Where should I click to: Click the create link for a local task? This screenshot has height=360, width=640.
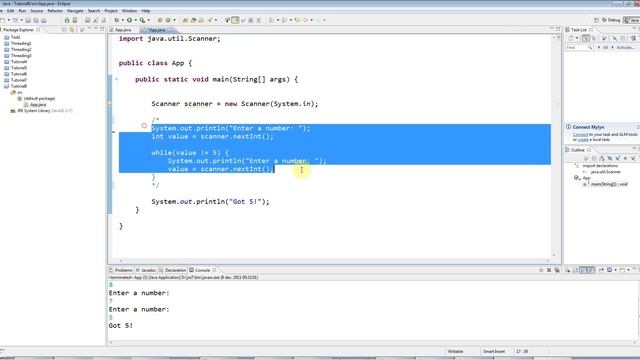click(x=583, y=140)
